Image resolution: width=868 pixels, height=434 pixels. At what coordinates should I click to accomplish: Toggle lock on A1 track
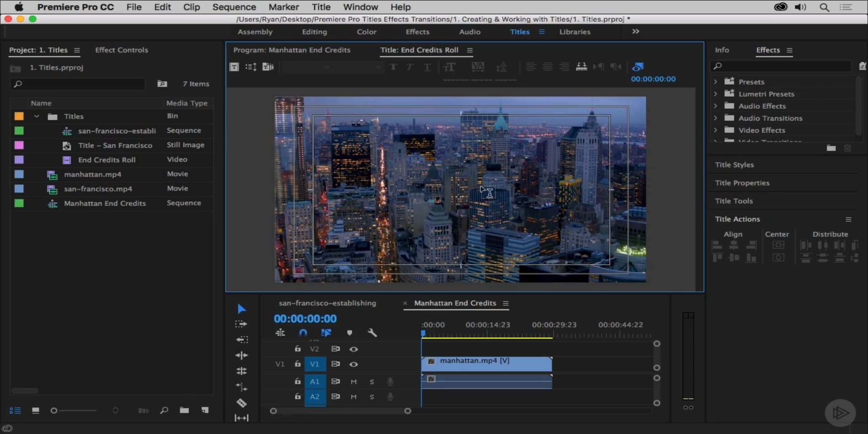pos(297,381)
